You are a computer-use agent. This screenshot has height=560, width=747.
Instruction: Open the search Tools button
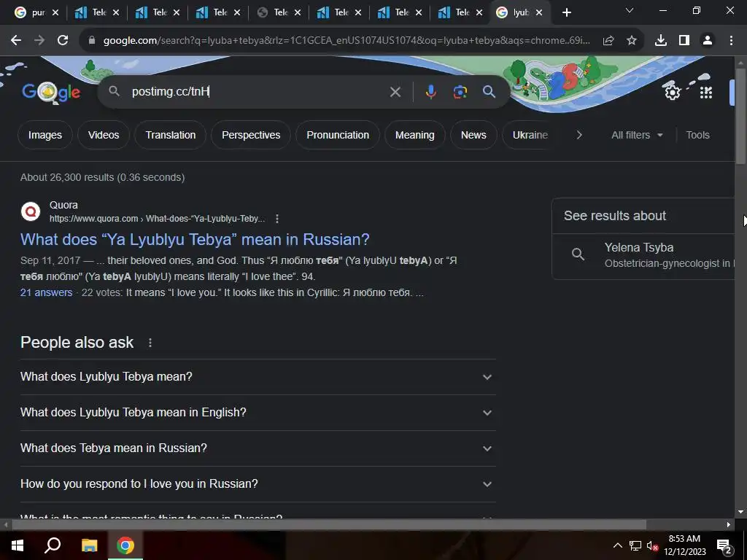697,135
